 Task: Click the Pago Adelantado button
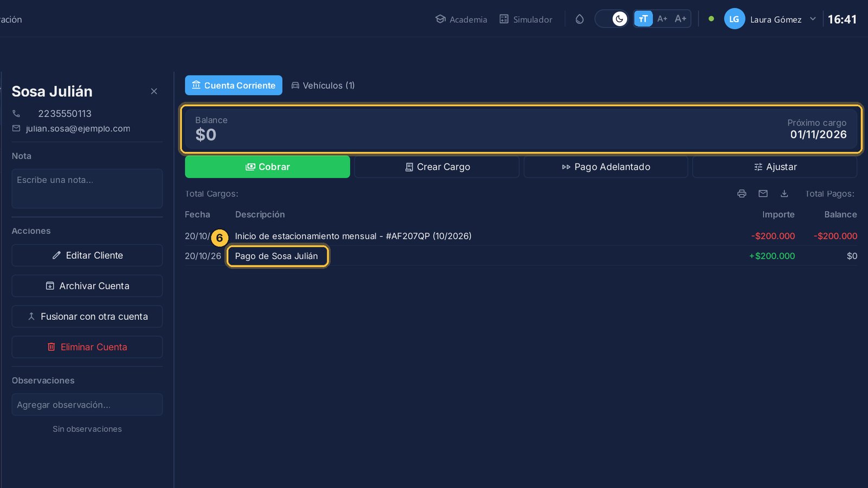(605, 167)
